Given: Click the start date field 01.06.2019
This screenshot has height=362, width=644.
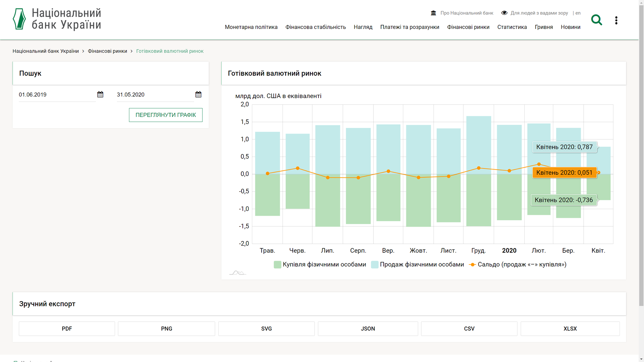Looking at the screenshot, I should point(57,95).
